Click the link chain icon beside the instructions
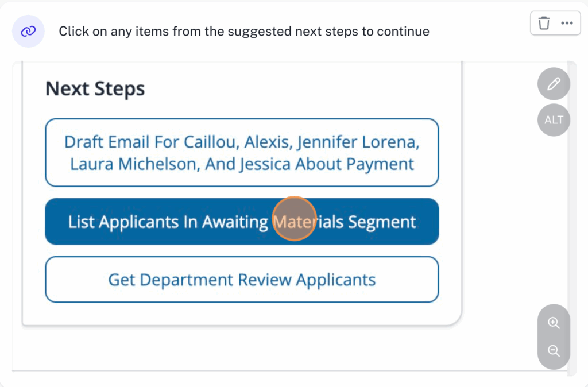Image resolution: width=588 pixels, height=387 pixels. point(28,31)
